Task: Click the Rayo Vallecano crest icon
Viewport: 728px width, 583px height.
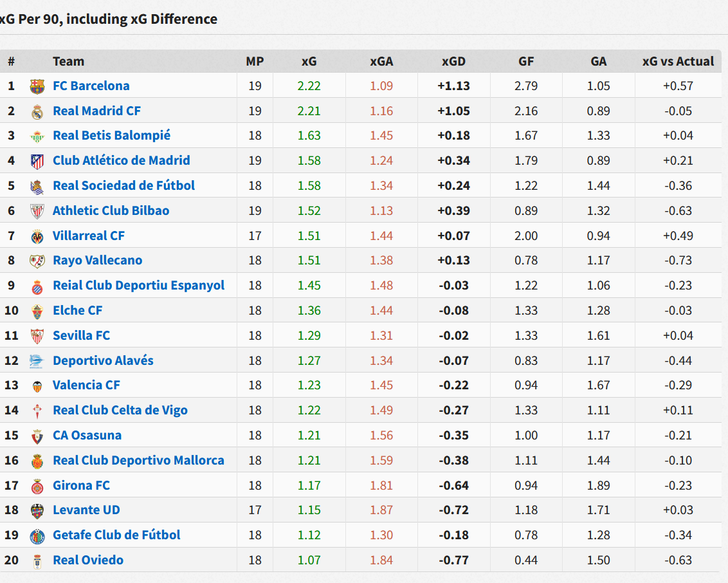Action: tap(37, 261)
